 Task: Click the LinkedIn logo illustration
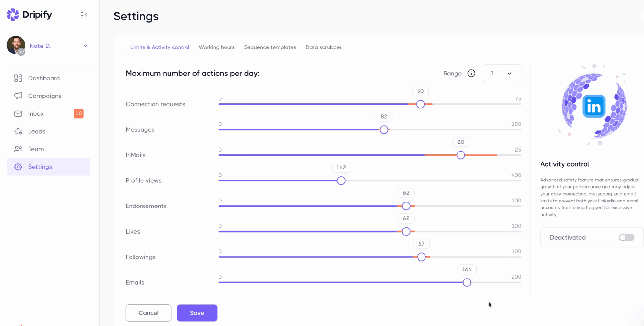594,106
